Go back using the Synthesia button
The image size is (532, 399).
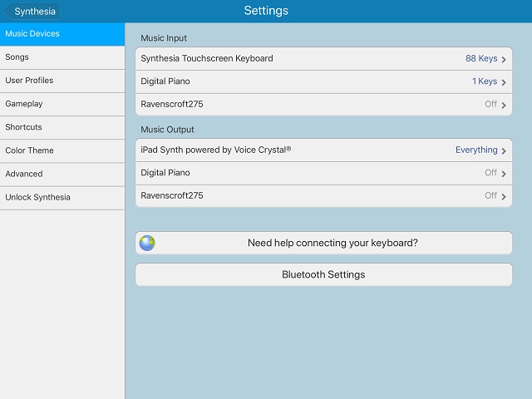coord(32,11)
